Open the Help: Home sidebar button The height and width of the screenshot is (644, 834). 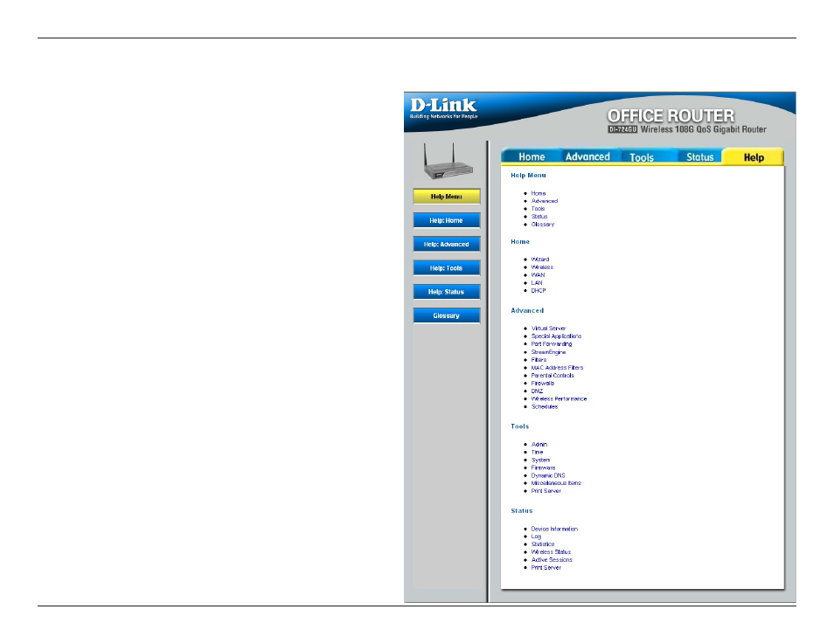pos(446,220)
